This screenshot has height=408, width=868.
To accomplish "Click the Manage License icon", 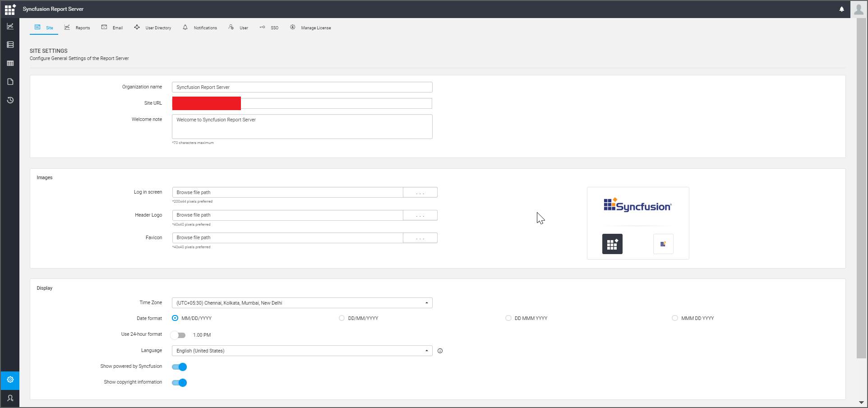I will click(292, 27).
